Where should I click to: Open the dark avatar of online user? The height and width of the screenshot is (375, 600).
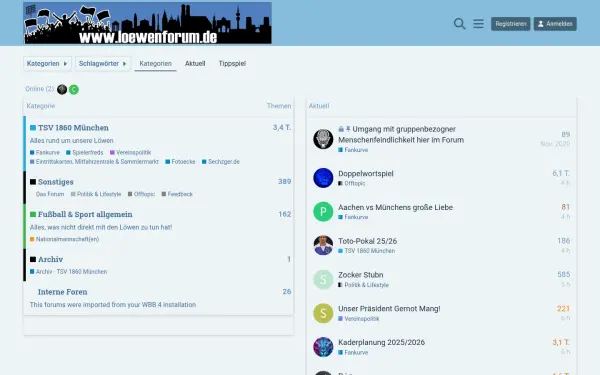62,90
